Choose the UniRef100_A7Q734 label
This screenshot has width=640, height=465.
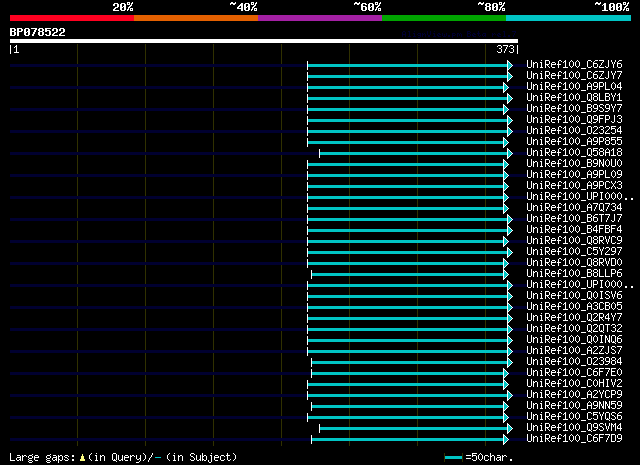click(574, 208)
